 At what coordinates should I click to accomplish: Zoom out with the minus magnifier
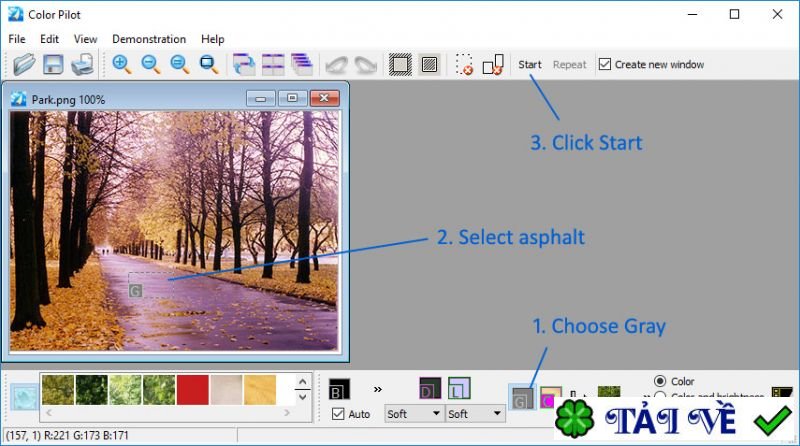point(151,65)
